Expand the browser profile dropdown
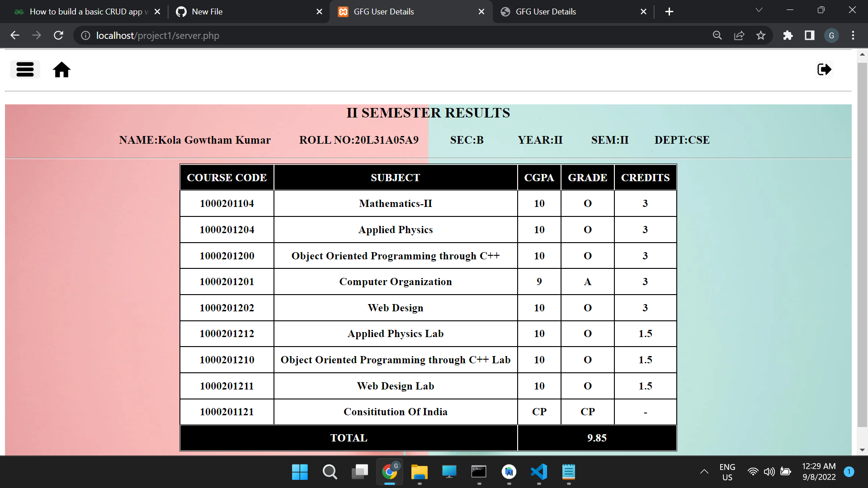The width and height of the screenshot is (868, 488). tap(831, 35)
